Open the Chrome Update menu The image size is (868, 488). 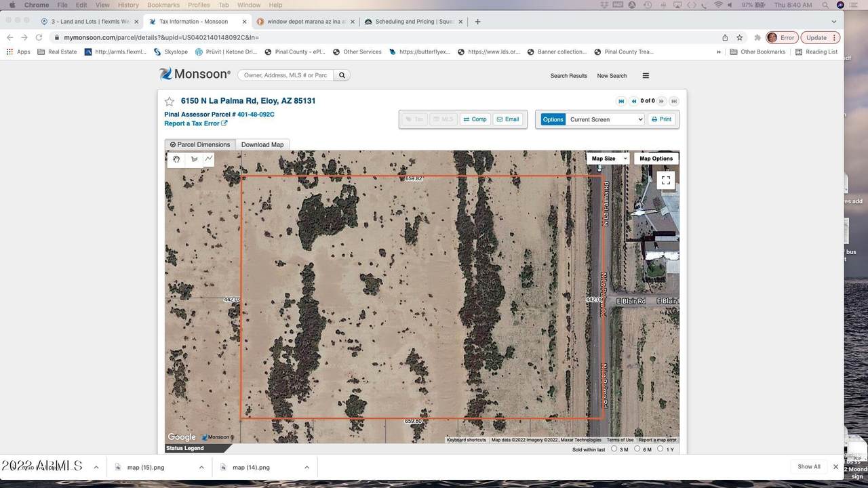click(821, 38)
